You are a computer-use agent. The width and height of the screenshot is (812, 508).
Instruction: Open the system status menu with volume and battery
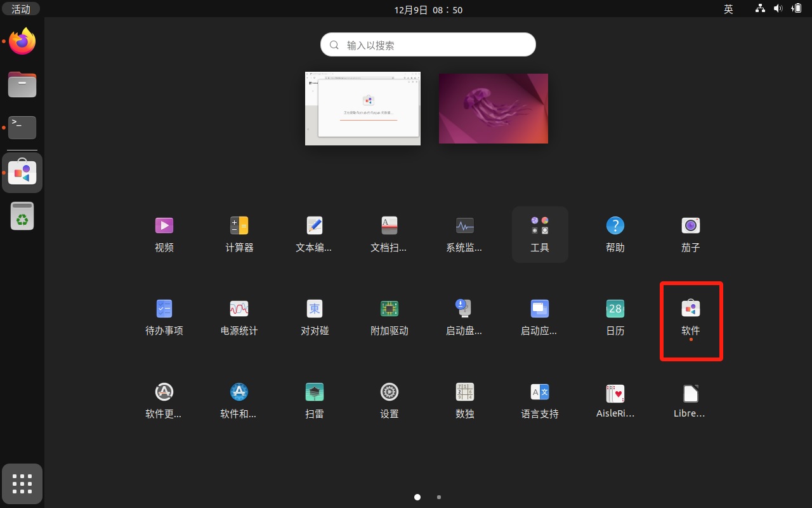click(778, 9)
